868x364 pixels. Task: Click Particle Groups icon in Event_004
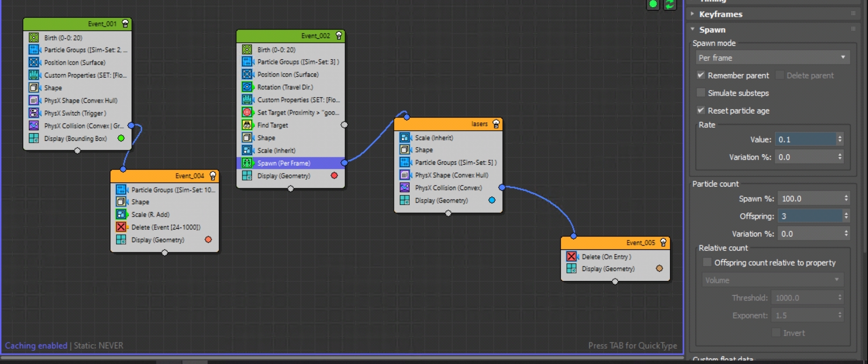point(121,190)
